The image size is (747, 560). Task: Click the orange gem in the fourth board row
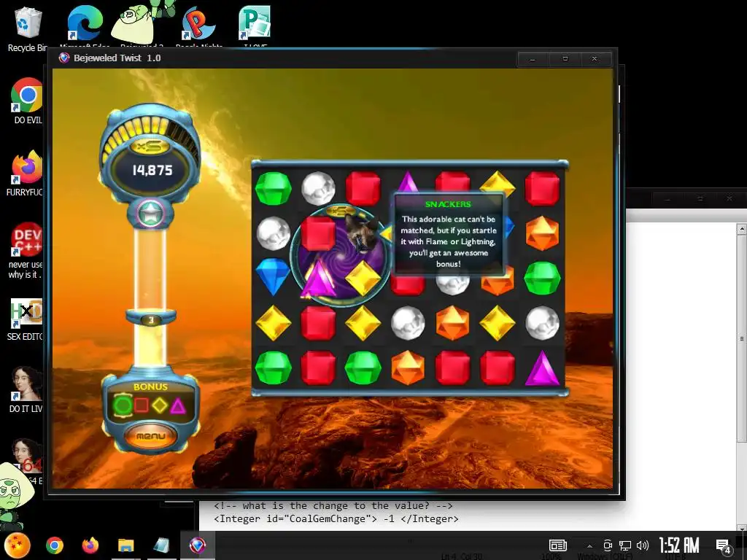tap(452, 323)
